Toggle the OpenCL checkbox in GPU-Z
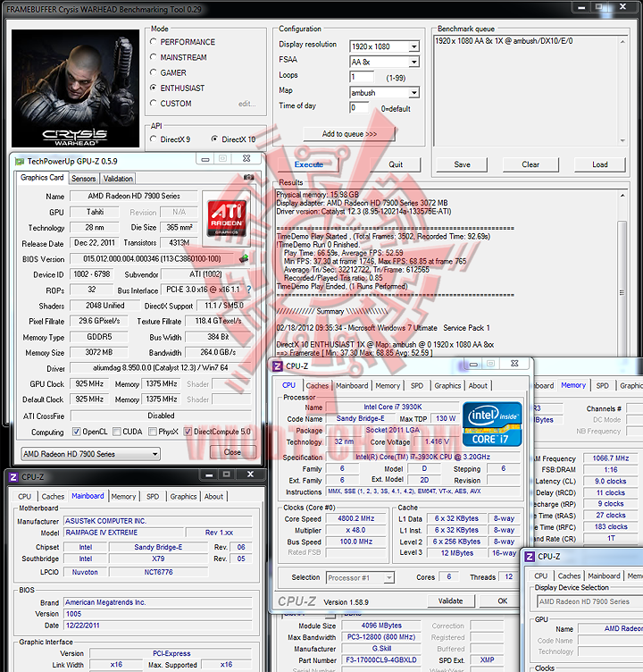 (76, 432)
